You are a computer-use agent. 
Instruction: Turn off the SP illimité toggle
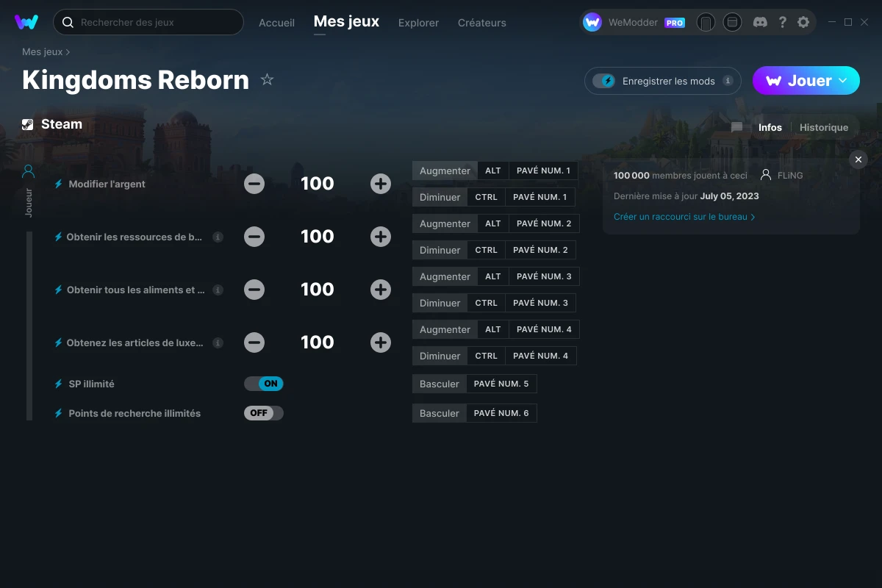(264, 384)
